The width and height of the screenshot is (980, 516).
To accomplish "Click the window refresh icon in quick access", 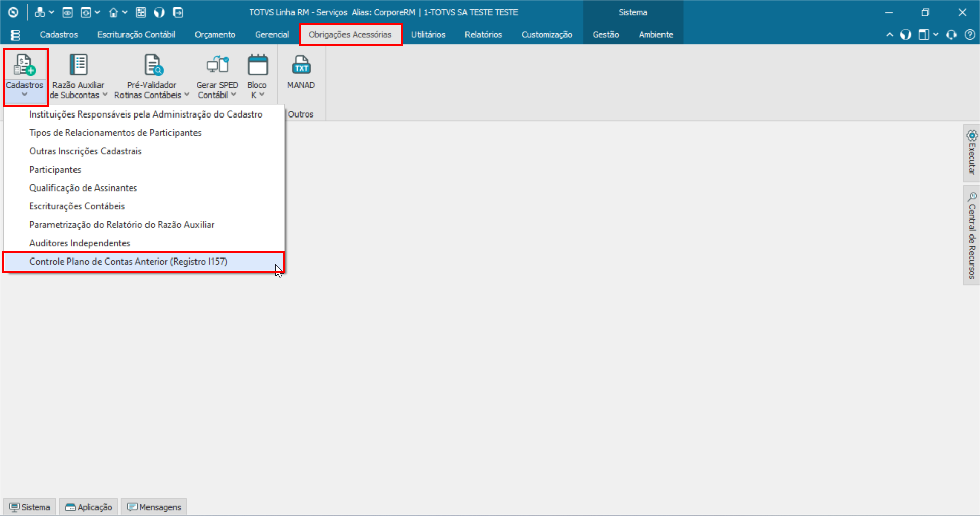I will coord(86,12).
